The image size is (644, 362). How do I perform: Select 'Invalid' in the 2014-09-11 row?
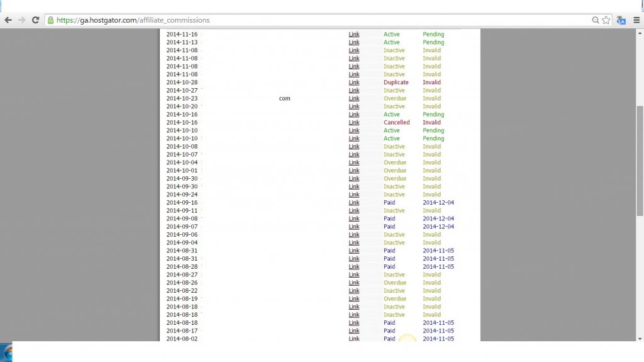[431, 211]
